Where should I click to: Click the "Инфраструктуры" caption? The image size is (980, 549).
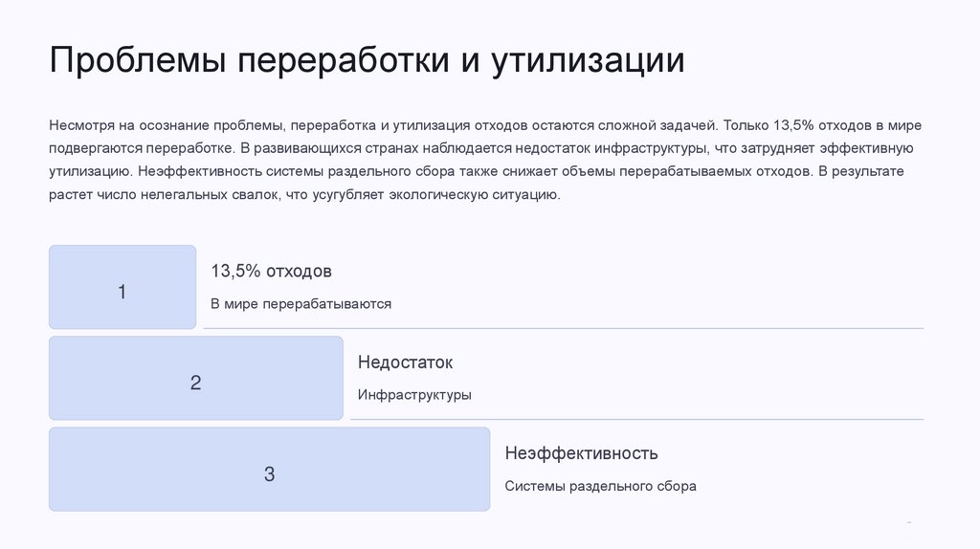pos(414,394)
